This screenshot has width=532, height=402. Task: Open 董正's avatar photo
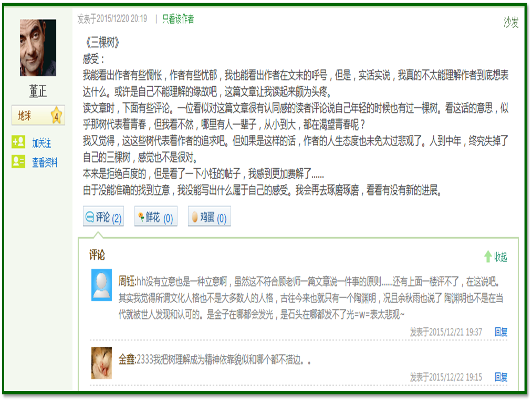pos(38,47)
